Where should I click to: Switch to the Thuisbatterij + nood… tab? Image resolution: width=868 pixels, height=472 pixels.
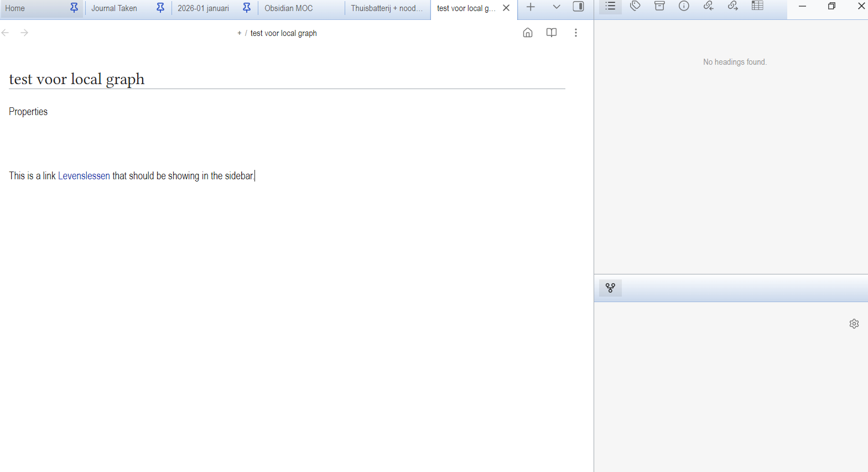(x=386, y=8)
